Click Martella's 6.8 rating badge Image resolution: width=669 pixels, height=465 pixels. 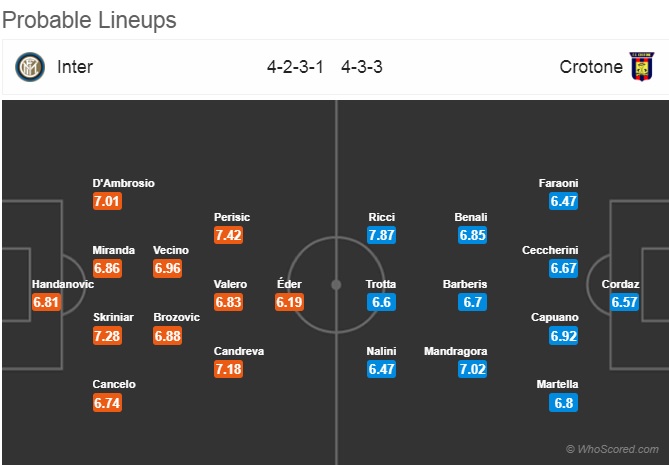click(x=564, y=403)
